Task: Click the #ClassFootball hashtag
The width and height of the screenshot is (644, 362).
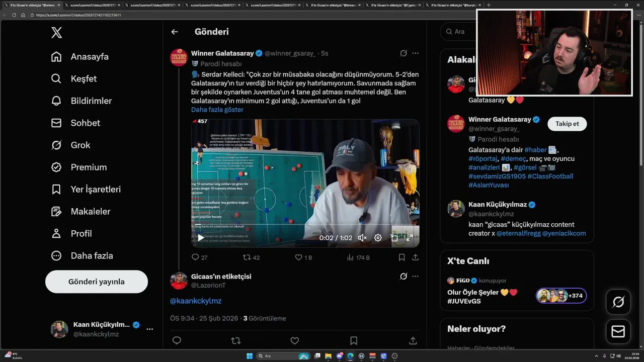Action: coord(550,176)
